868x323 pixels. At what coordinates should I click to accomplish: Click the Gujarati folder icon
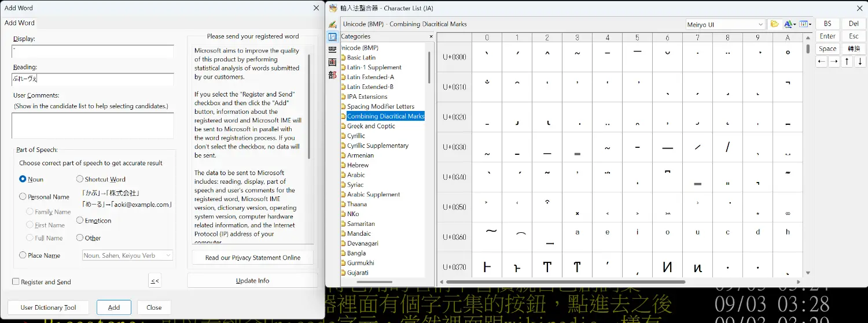[344, 273]
